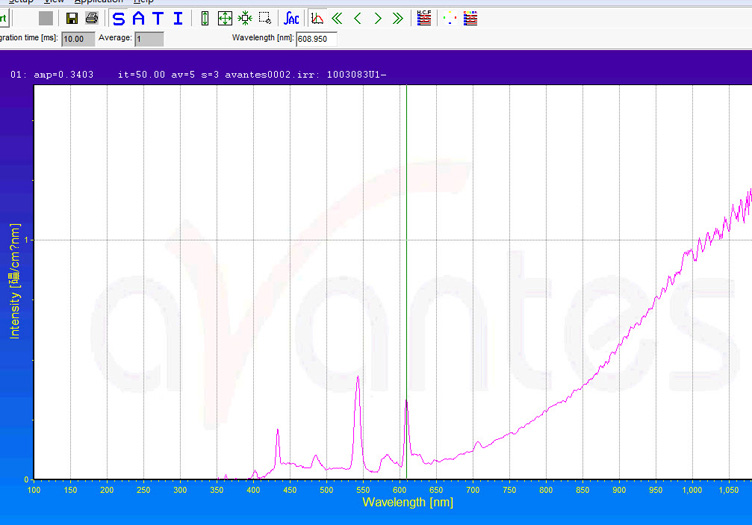This screenshot has width=752, height=525.
Task: Switch to Transmittance mode with T button
Action: (x=158, y=18)
